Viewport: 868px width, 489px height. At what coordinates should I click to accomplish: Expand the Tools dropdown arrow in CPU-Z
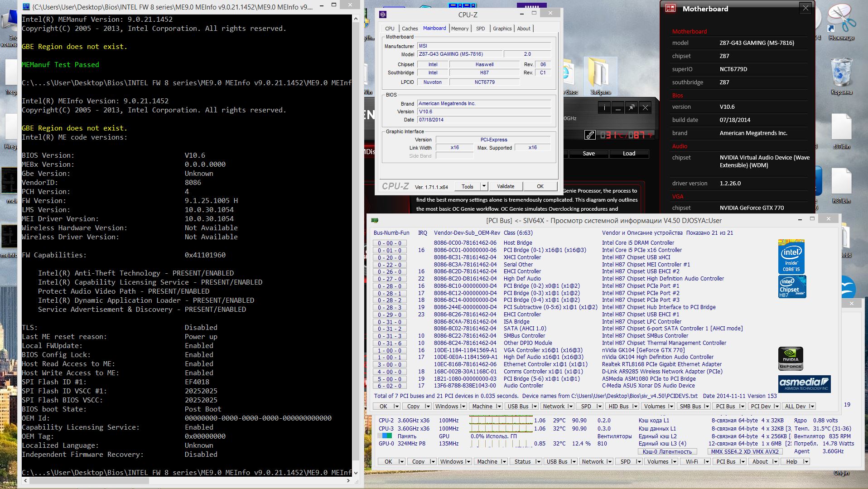pyautogui.click(x=484, y=186)
